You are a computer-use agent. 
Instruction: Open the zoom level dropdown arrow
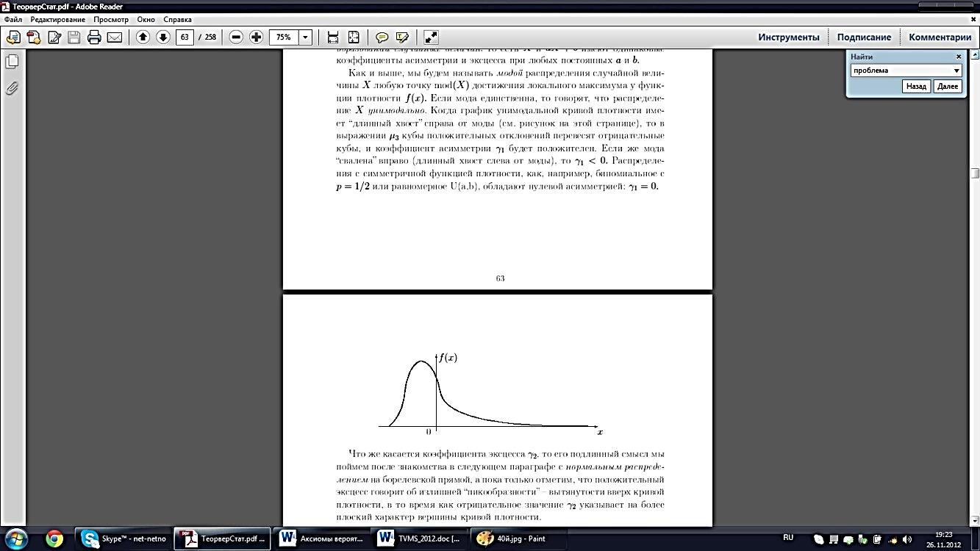pyautogui.click(x=305, y=37)
